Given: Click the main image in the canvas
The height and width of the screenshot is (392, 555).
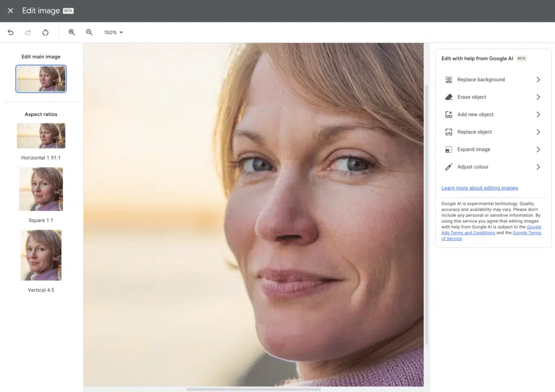Looking at the screenshot, I should tap(254, 215).
